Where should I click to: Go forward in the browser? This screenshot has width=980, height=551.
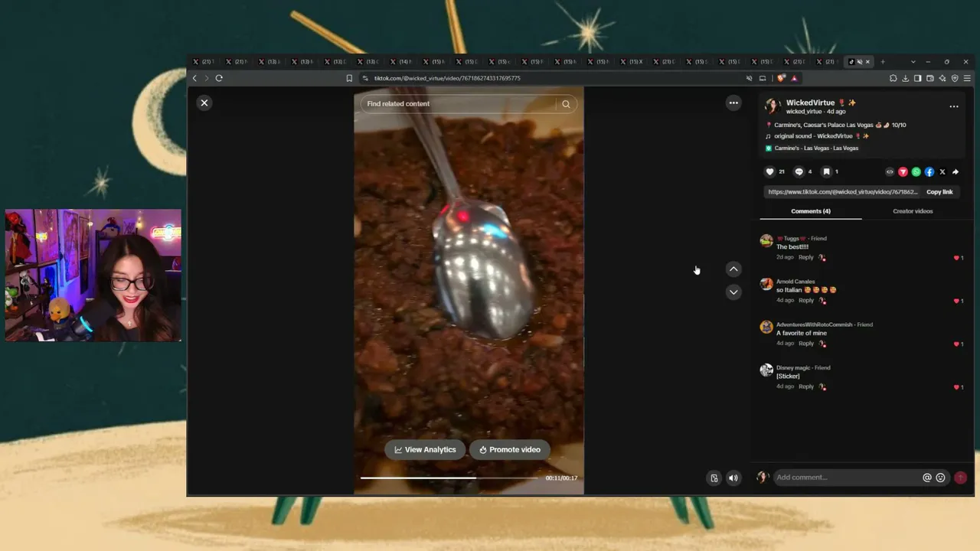pos(206,78)
